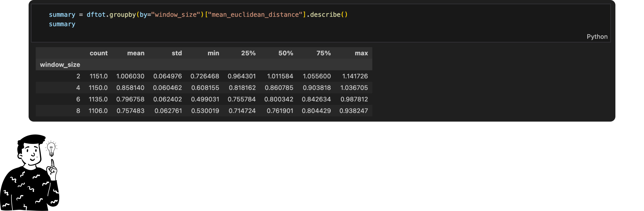Click the 'std' column header
Viewport: 644px width, 211px height.
click(177, 53)
